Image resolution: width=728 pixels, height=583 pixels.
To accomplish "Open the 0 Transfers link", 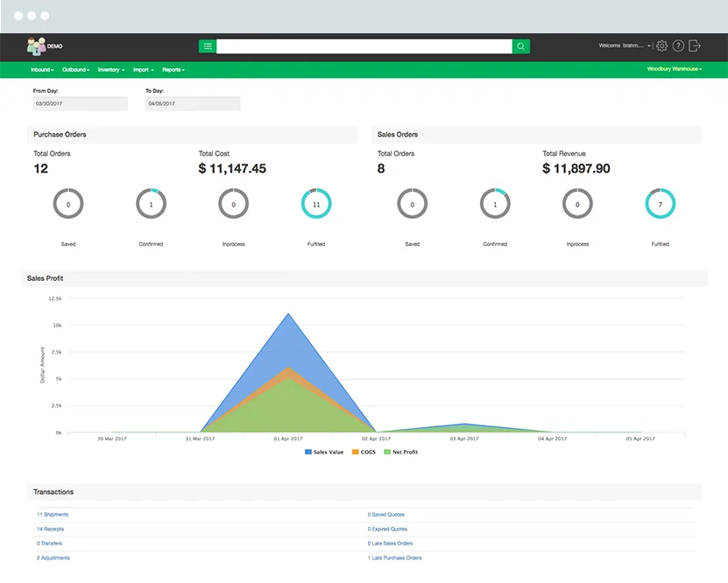I will (x=49, y=543).
